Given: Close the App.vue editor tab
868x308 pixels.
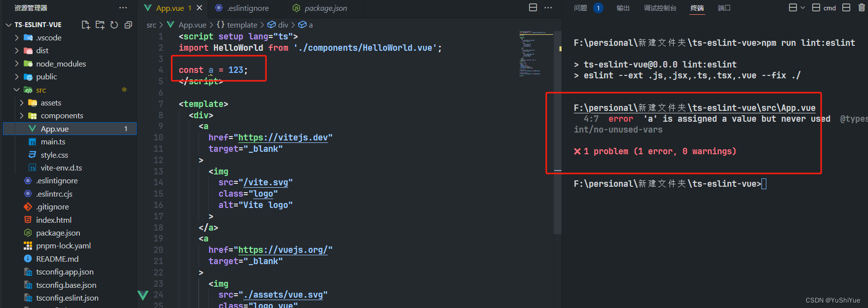Looking at the screenshot, I should [199, 8].
